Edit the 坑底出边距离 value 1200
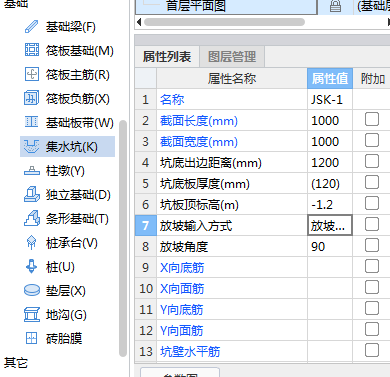Viewport: 390px width, 377px height. click(330, 163)
